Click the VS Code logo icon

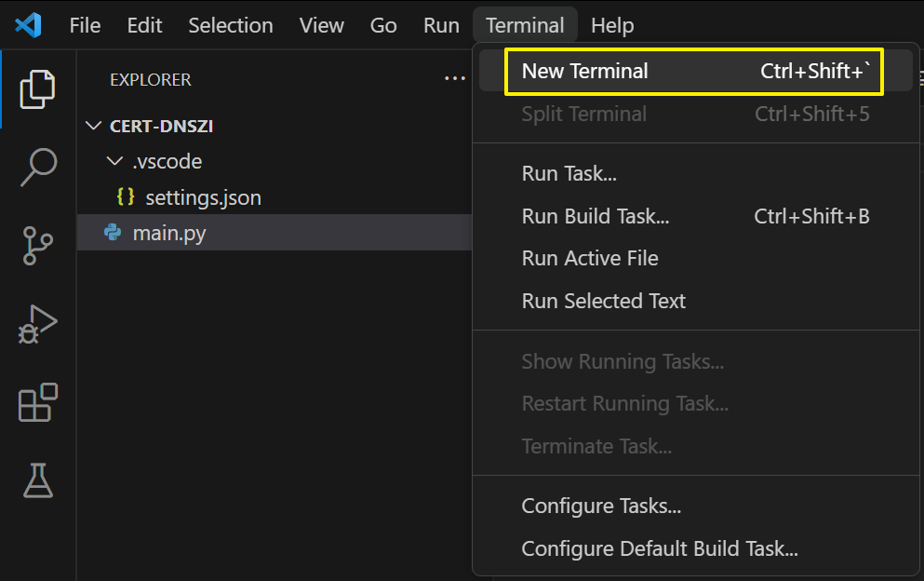(x=28, y=25)
